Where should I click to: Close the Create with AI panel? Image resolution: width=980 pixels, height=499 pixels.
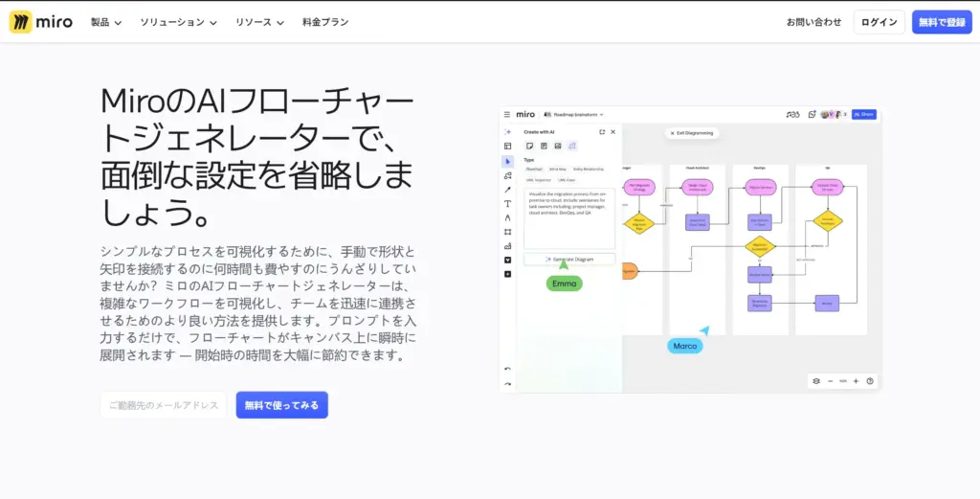coord(613,132)
